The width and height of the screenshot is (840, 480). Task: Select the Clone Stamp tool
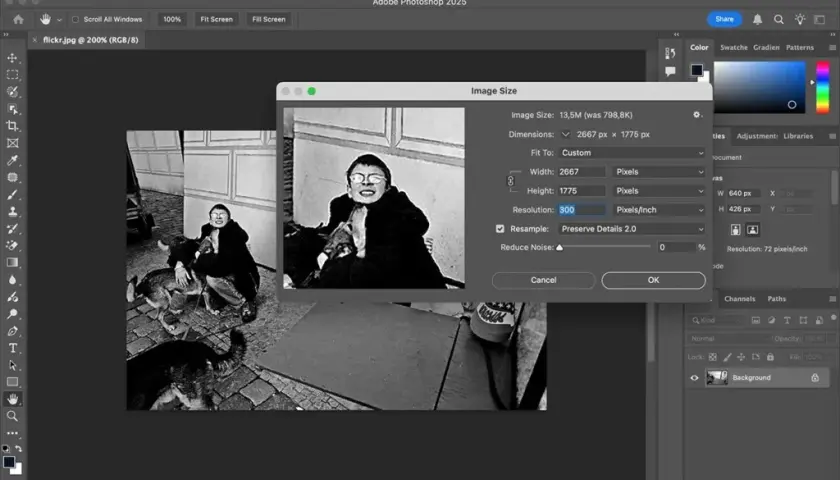(x=12, y=212)
